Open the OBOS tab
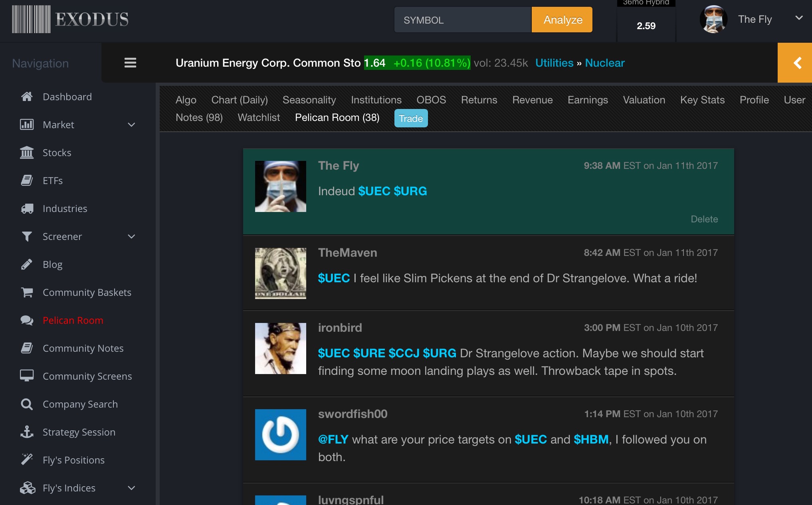The height and width of the screenshot is (505, 812). pos(431,100)
